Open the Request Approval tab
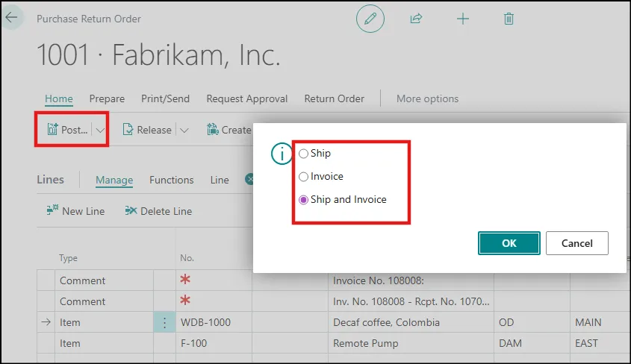Image resolution: width=631 pixels, height=364 pixels. coord(247,99)
